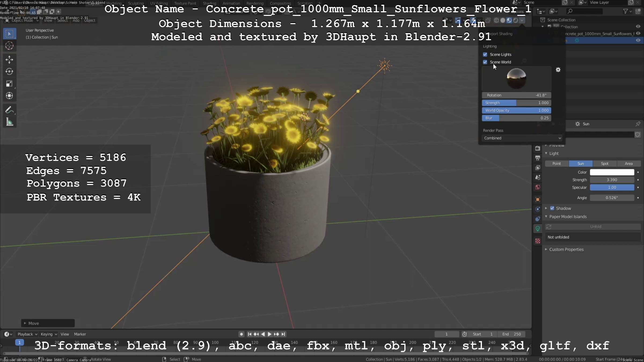Open Output properties tab
Image resolution: width=644 pixels, height=362 pixels.
[538, 158]
